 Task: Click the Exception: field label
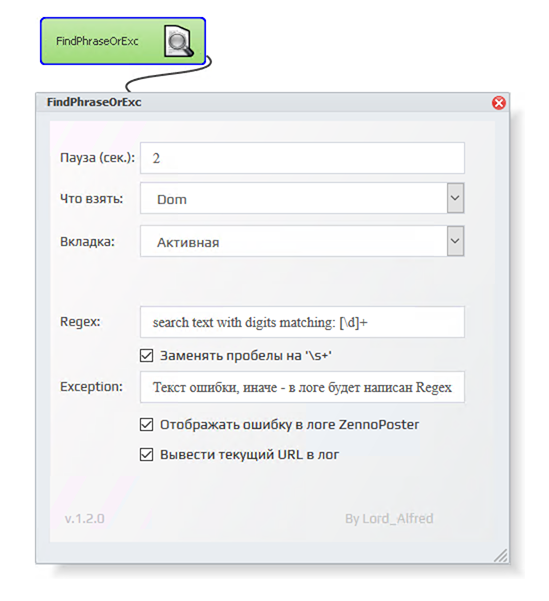click(91, 386)
